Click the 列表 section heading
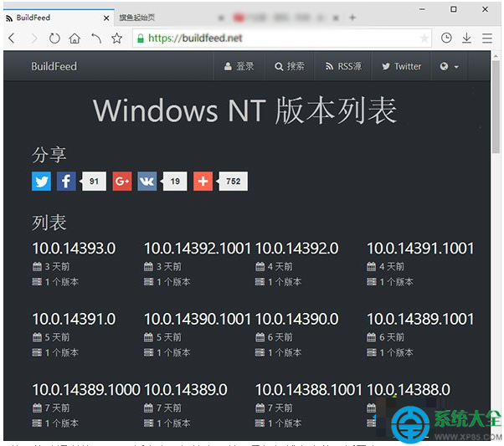 coord(49,223)
